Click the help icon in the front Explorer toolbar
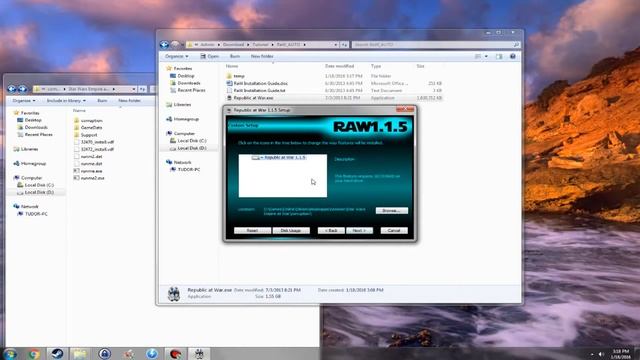This screenshot has width=640, height=360. [x=513, y=56]
